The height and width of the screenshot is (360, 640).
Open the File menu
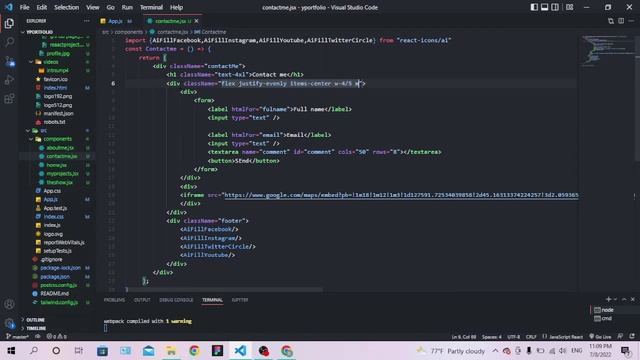[x=24, y=7]
